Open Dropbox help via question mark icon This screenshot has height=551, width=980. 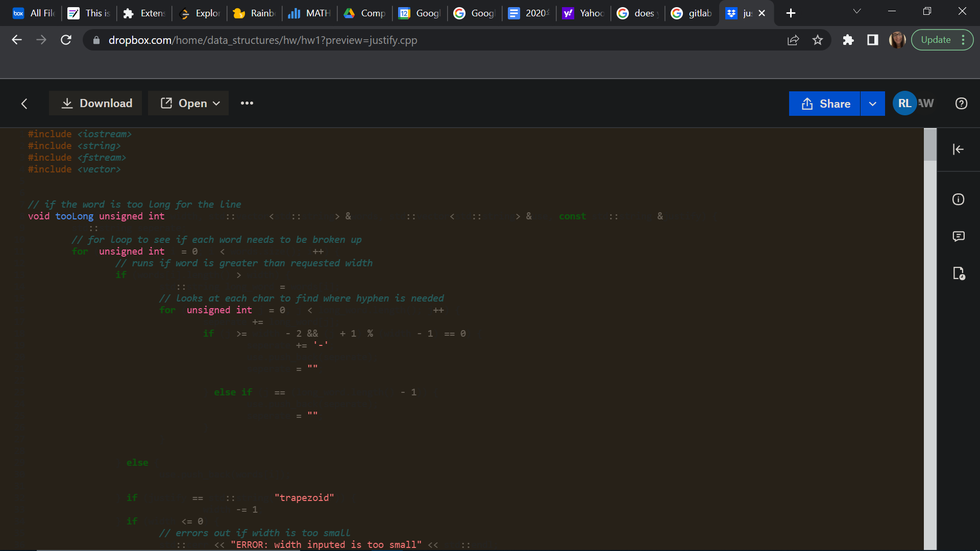tap(961, 104)
